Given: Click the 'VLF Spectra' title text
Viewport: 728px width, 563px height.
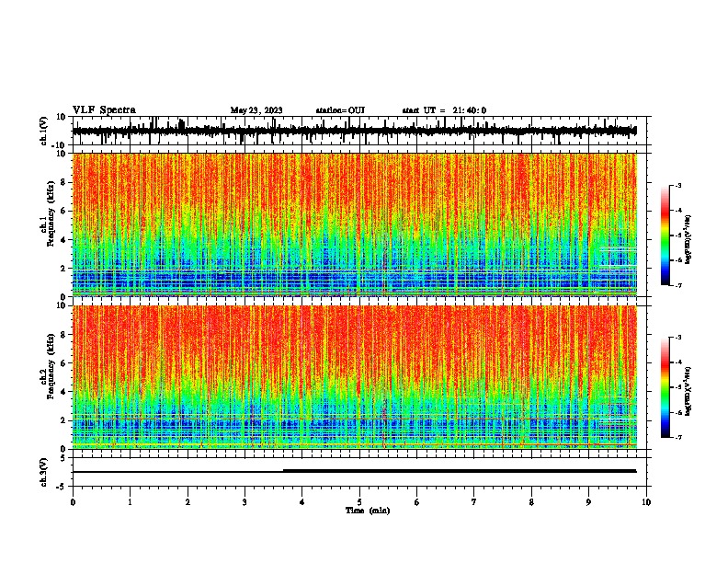Looking at the screenshot, I should click(104, 110).
